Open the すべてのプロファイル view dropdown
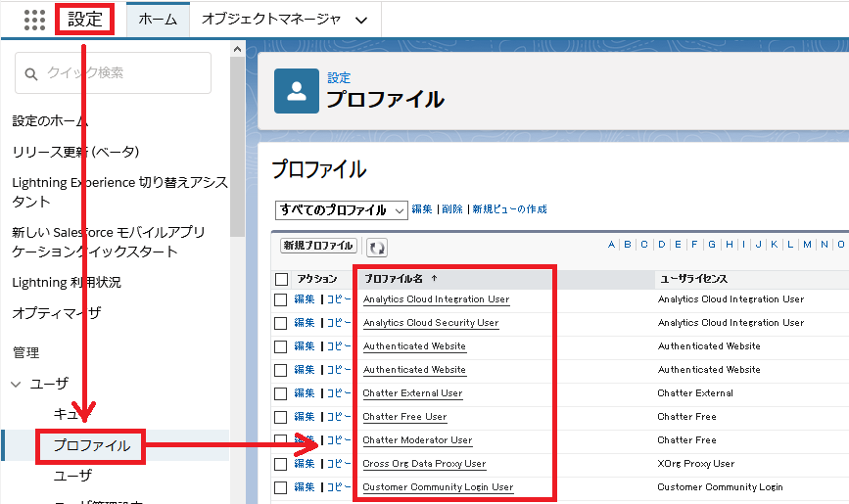The height and width of the screenshot is (504, 849). tap(342, 210)
